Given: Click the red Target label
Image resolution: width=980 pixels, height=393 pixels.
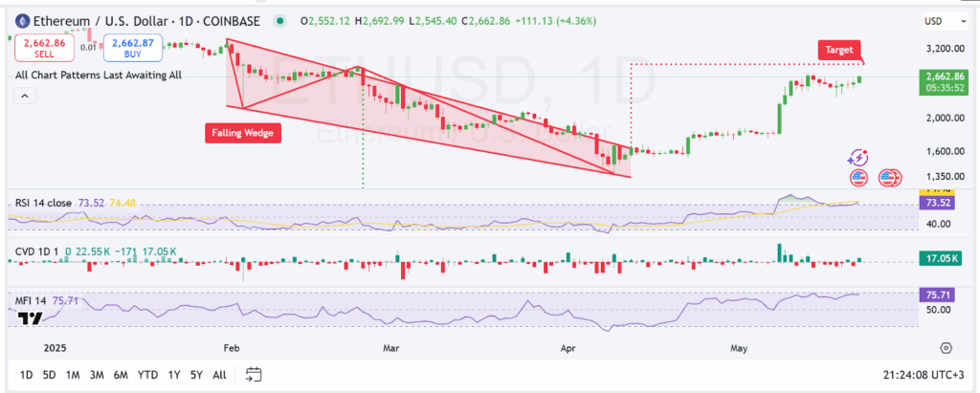Looking at the screenshot, I should coord(839,50).
